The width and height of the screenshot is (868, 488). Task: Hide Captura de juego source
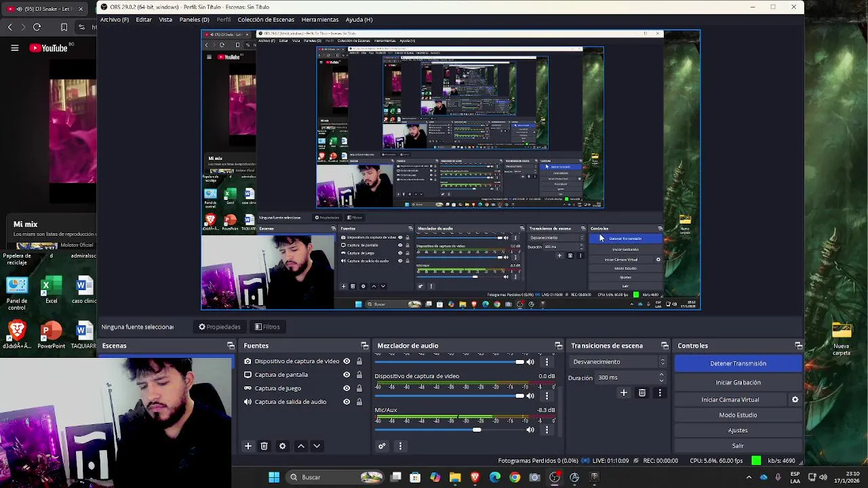click(x=347, y=388)
